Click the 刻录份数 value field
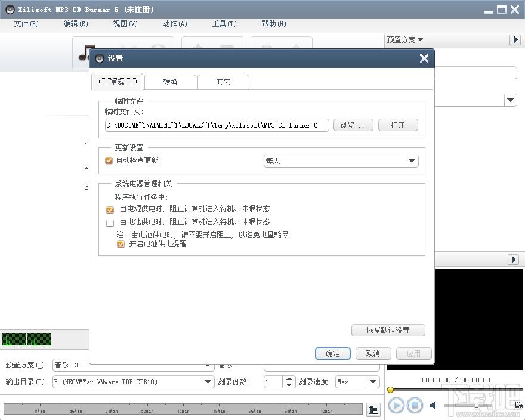Screen dimensions: 525x420 (x=274, y=382)
